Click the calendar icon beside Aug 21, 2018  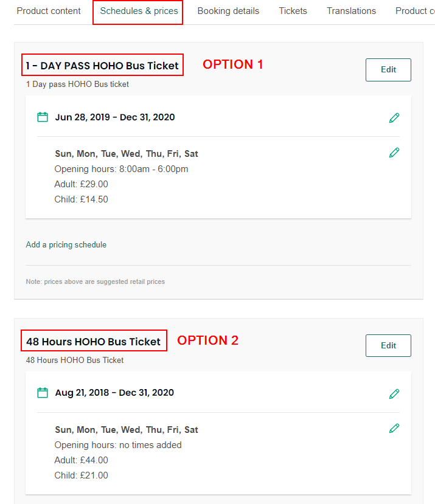(x=42, y=393)
